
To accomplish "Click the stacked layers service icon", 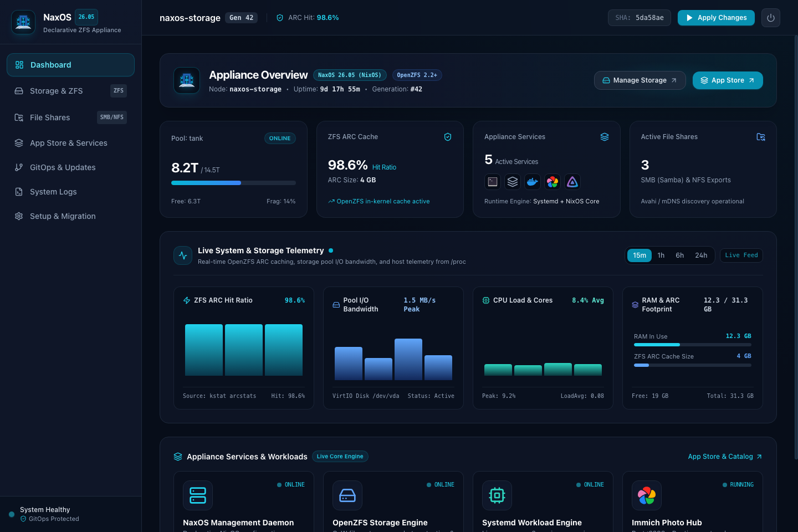I will click(x=513, y=182).
